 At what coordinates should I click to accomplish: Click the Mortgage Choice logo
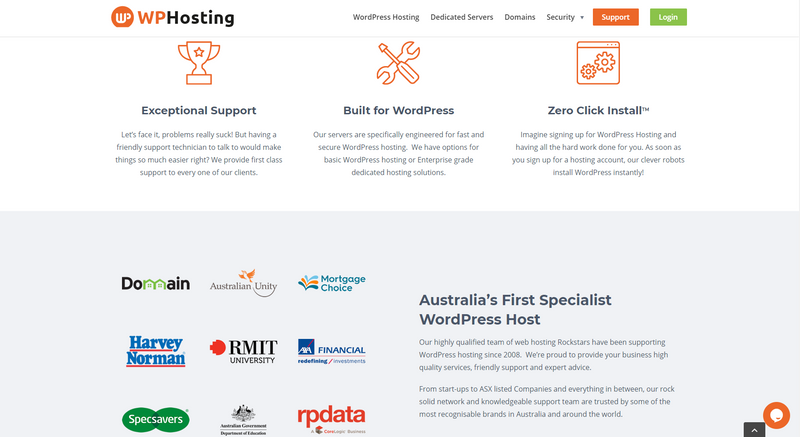point(332,283)
